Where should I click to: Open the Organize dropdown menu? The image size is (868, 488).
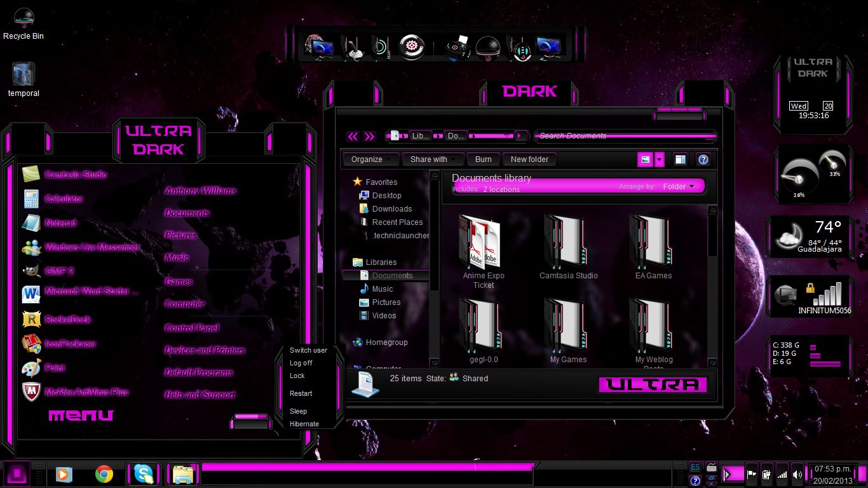coord(372,159)
